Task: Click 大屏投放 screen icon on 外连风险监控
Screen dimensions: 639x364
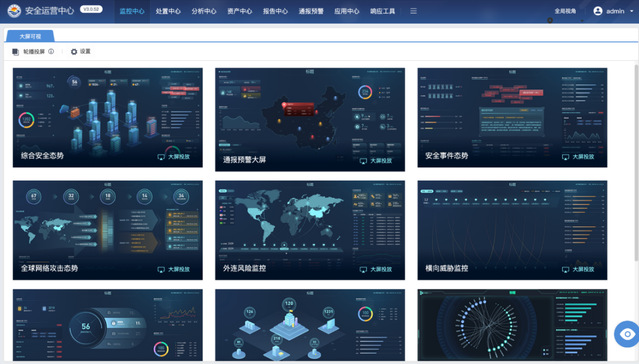Action: (363, 269)
